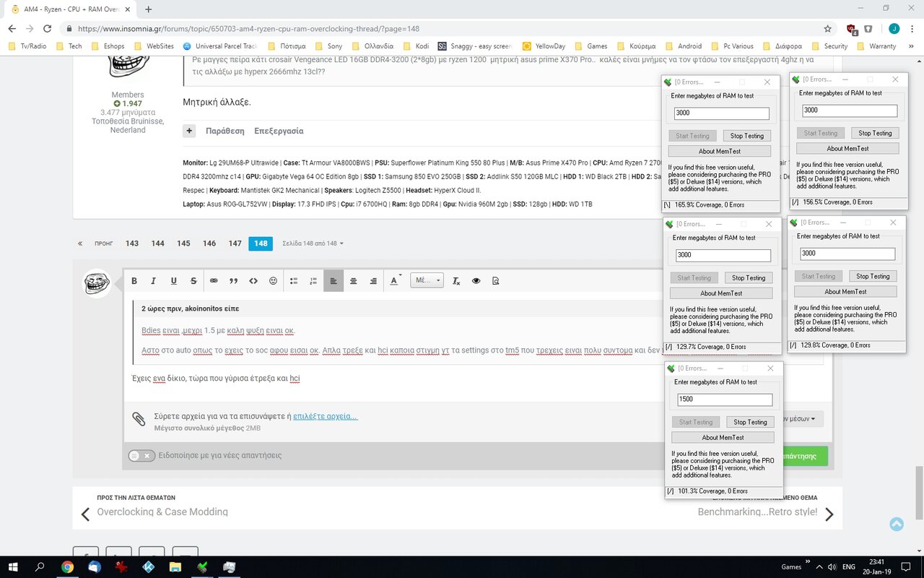Align text right in the editor
924x578 pixels.
pyautogui.click(x=373, y=281)
